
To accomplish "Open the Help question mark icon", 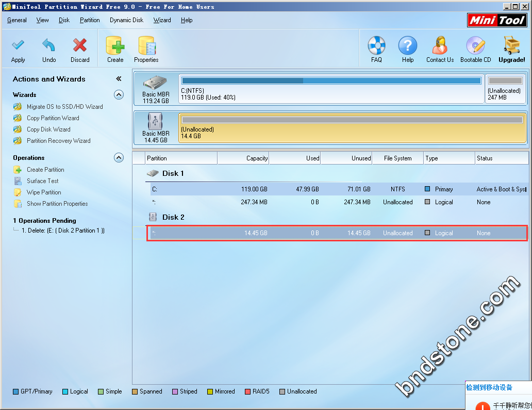I will coord(407,45).
